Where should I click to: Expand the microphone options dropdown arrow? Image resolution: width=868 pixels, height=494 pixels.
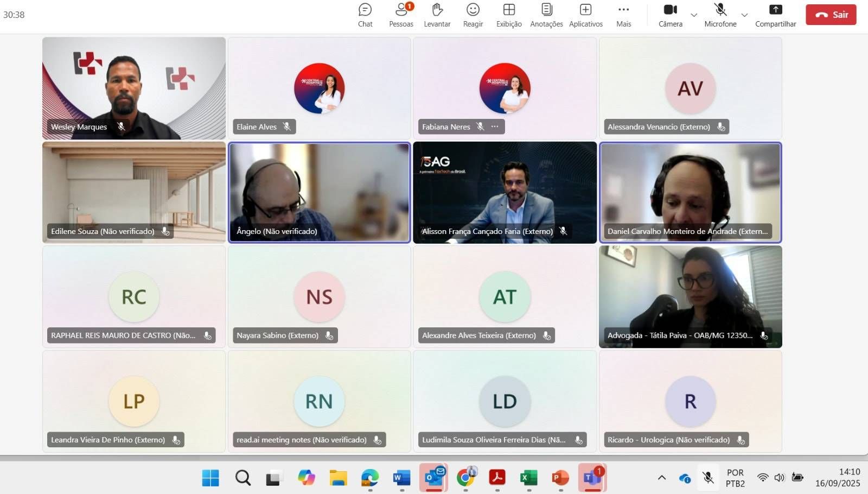744,15
